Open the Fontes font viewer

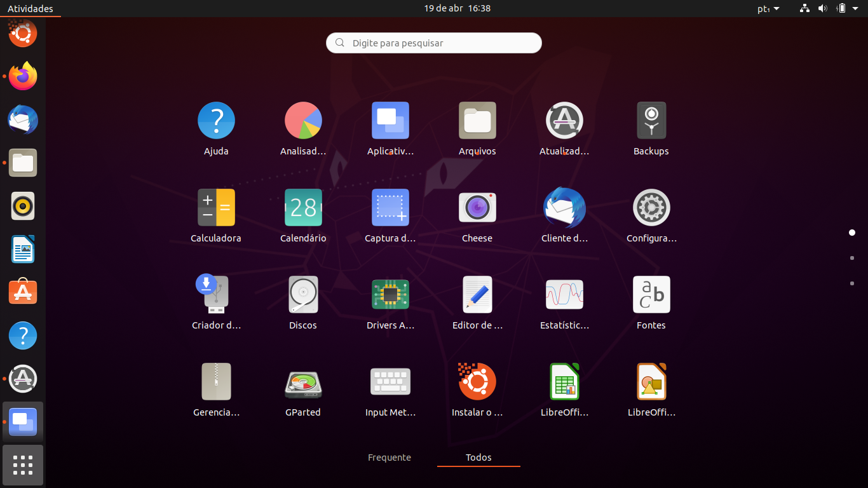coord(651,295)
